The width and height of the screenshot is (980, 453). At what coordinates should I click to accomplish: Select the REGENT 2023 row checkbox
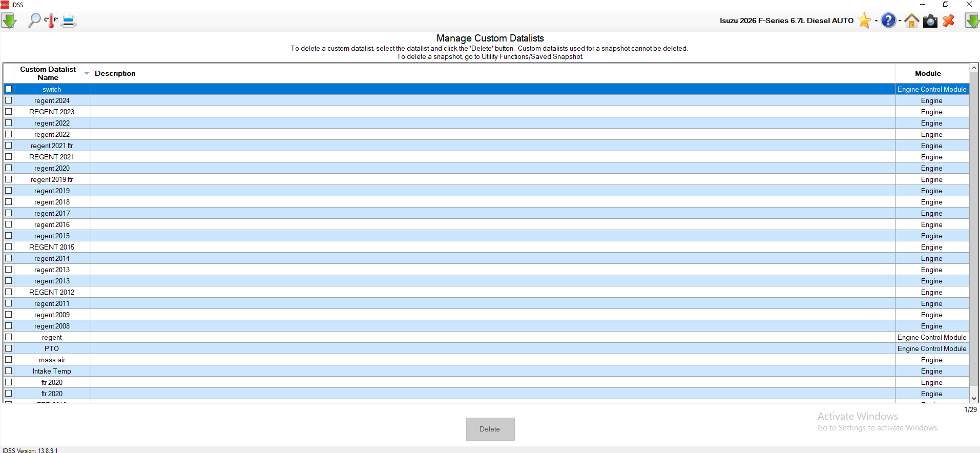(9, 112)
